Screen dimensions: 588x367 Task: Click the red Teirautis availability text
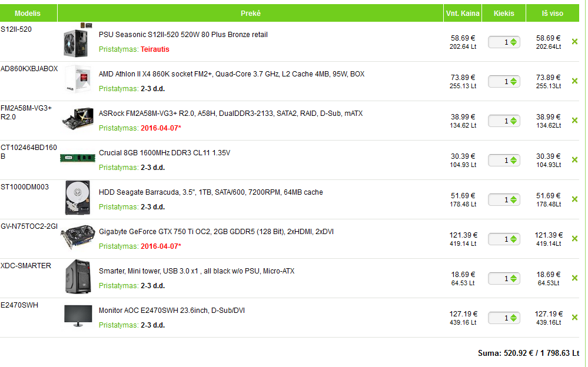coord(155,49)
